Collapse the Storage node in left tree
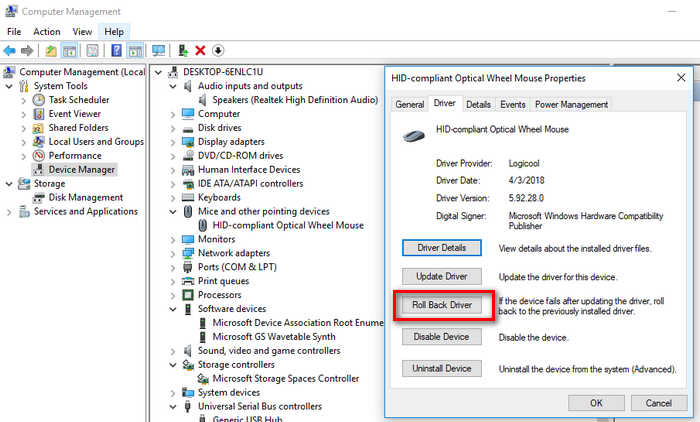This screenshot has height=422, width=700. click(9, 184)
